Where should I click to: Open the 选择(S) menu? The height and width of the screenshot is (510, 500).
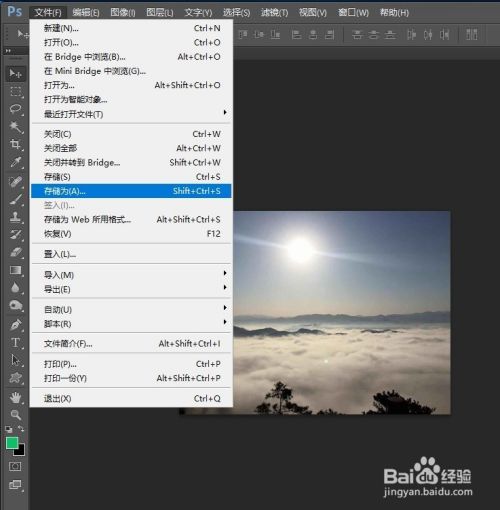point(236,13)
